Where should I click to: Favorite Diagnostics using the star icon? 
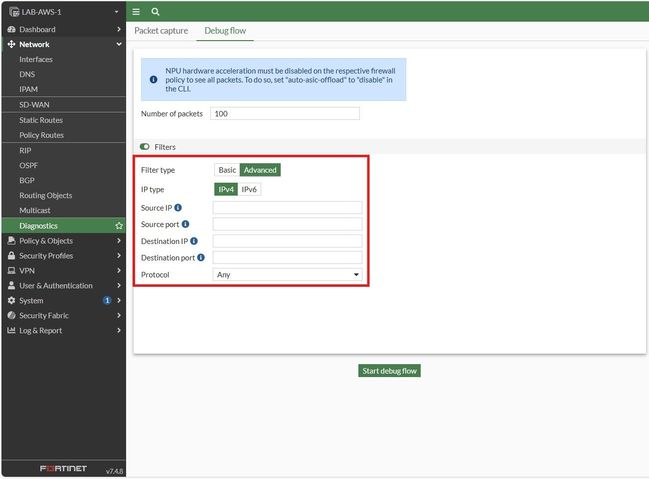pos(119,226)
